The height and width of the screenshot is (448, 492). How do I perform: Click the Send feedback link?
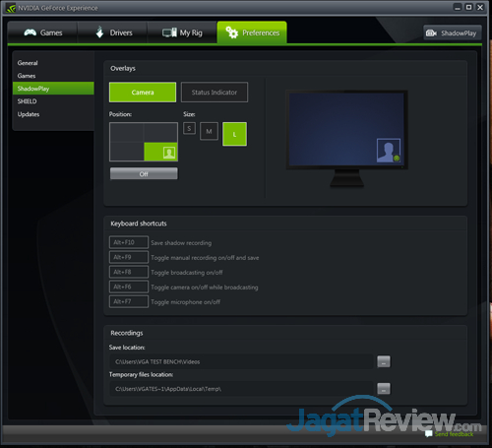click(454, 434)
